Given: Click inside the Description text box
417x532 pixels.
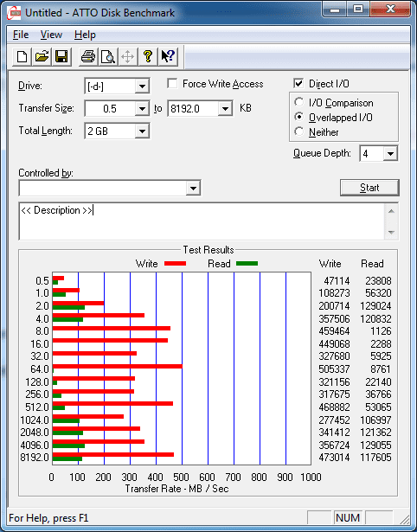Looking at the screenshot, I should point(202,221).
